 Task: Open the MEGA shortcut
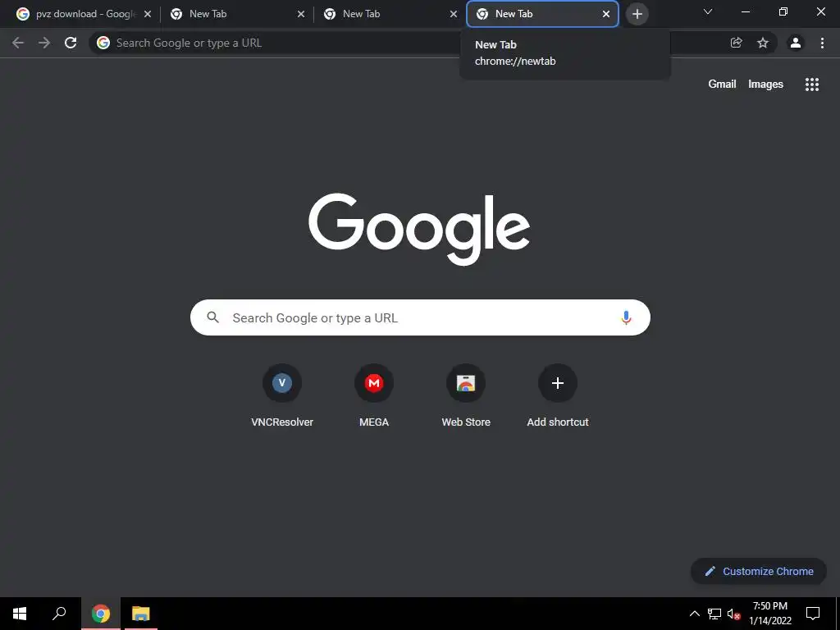pos(374,395)
